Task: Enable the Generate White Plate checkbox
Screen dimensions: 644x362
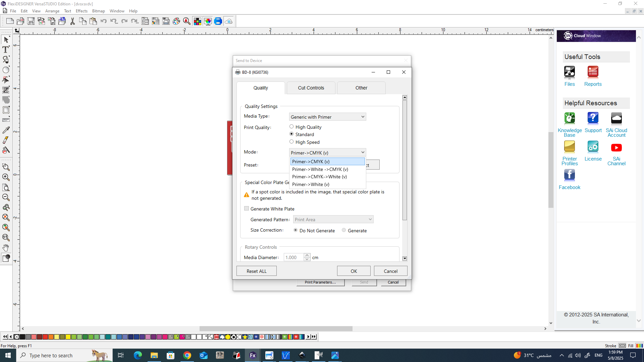Action: tap(247, 208)
